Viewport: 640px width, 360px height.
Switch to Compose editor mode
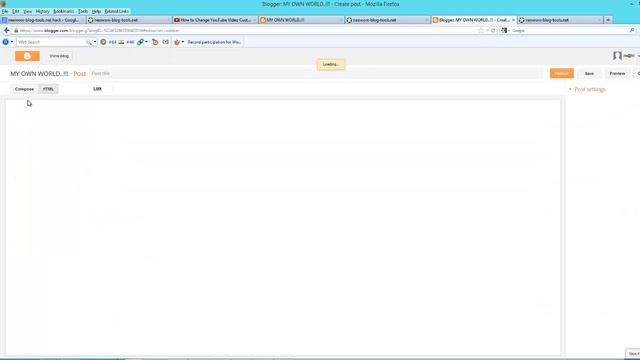tap(24, 89)
